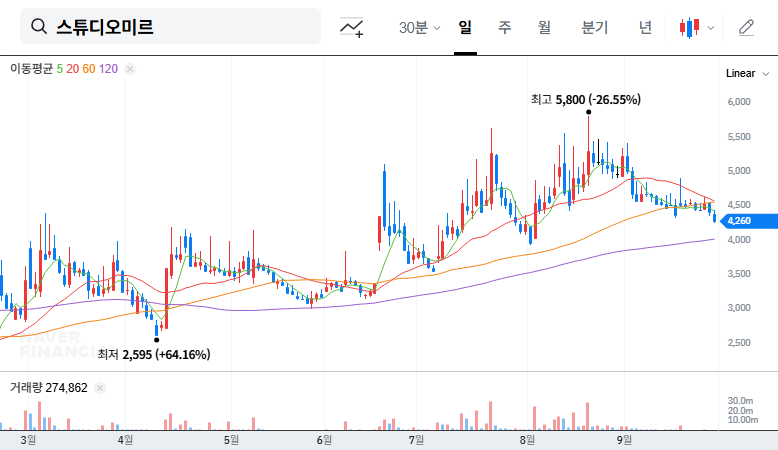Screen dimensions: 778x450
Task: Open the 30분 interval dropdown
Action: pos(419,27)
